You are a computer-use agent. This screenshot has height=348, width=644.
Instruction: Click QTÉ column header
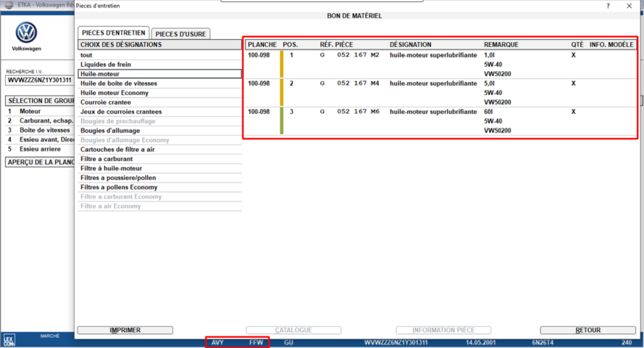tap(577, 45)
